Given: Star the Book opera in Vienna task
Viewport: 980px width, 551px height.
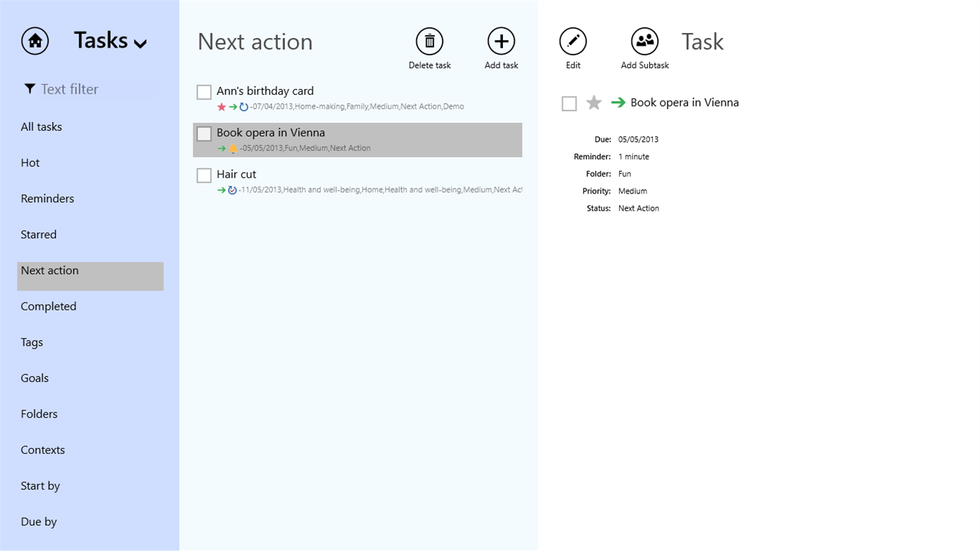Looking at the screenshot, I should click(x=594, y=103).
